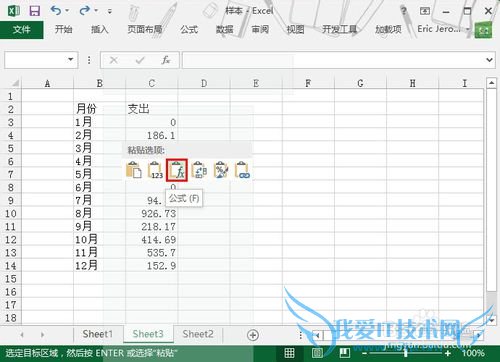Open Ribbon Display Options icon

pyautogui.click(x=425, y=11)
